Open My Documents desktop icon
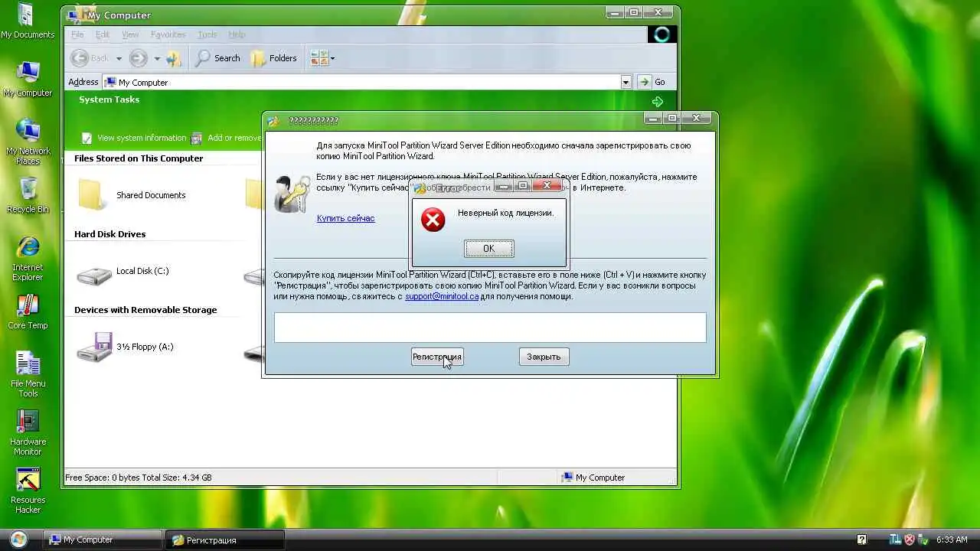This screenshot has width=980, height=551. (x=28, y=21)
